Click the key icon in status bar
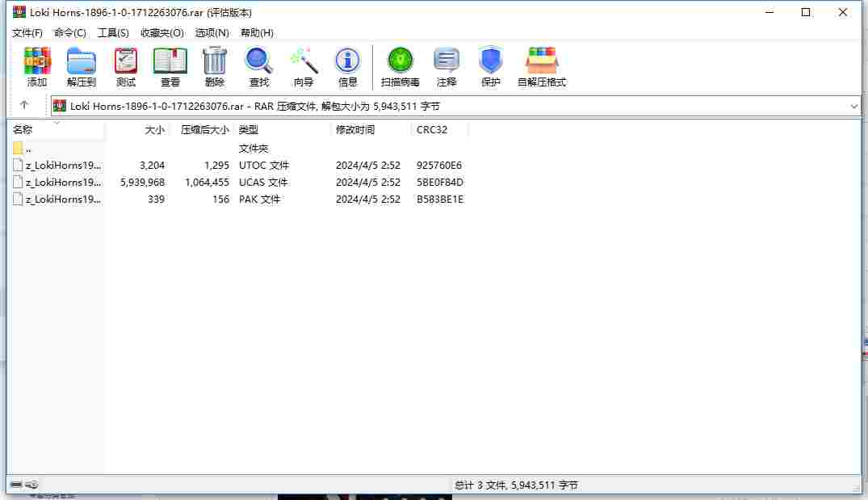Screen dimensions: 868x500 [x=31, y=485]
